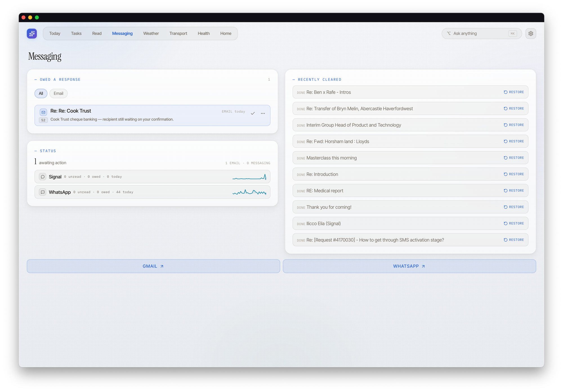This screenshot has width=563, height=392.
Task: Open more options for the Cook Trust email
Action: pos(263,113)
